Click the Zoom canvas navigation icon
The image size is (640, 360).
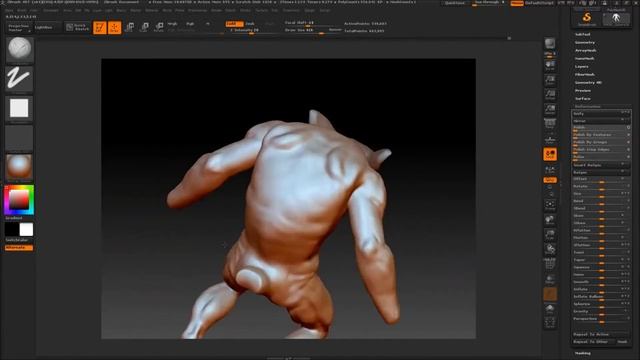click(550, 80)
